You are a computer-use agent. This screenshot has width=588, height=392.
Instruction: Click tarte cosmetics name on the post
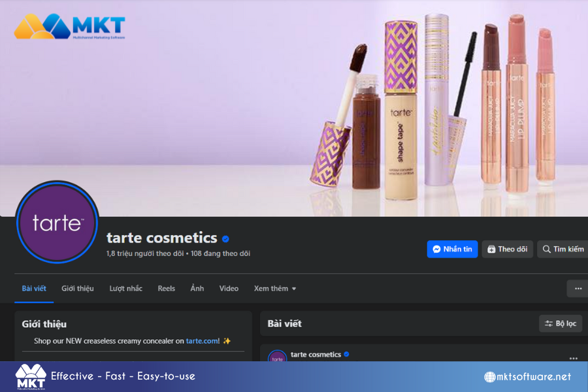click(316, 355)
